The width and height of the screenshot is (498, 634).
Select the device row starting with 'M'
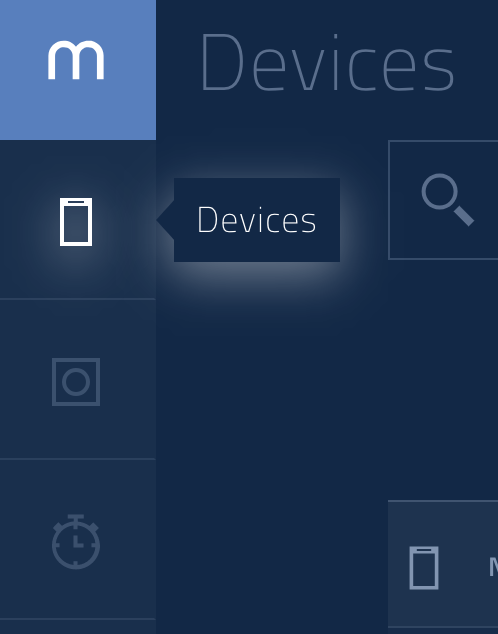(443, 564)
